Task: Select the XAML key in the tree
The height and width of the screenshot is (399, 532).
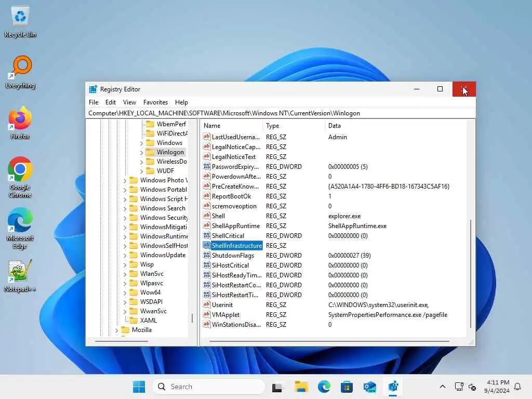Action: pos(148,320)
